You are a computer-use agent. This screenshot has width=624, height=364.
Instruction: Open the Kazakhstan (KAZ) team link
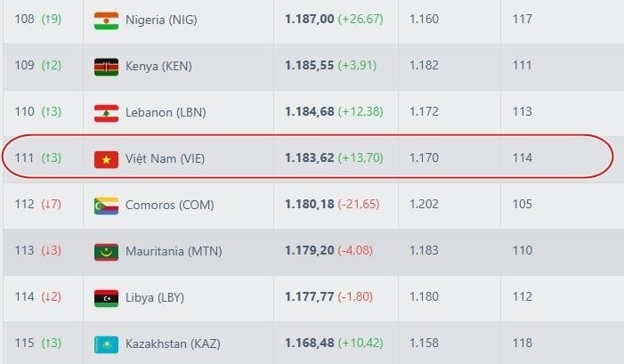point(173,344)
